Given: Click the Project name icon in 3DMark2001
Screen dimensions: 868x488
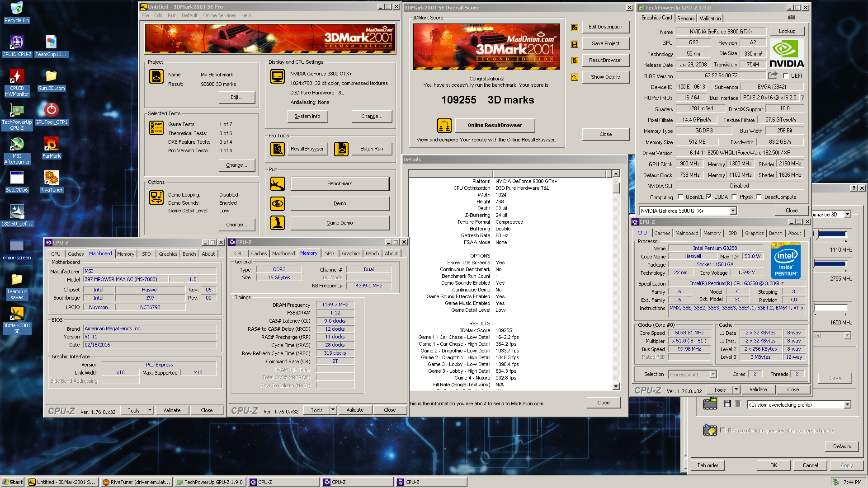Looking at the screenshot, I should [x=156, y=76].
